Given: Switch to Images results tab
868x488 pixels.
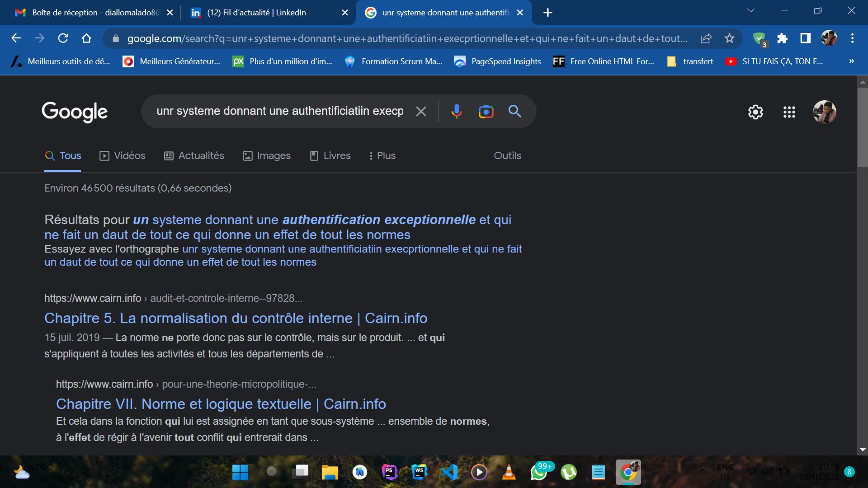Looking at the screenshot, I should tap(267, 155).
